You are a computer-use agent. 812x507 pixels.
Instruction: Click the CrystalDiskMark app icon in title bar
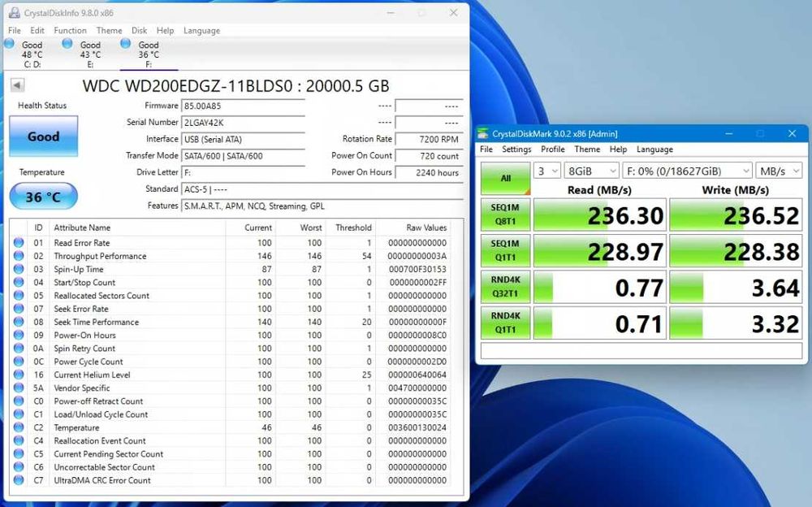click(x=482, y=133)
